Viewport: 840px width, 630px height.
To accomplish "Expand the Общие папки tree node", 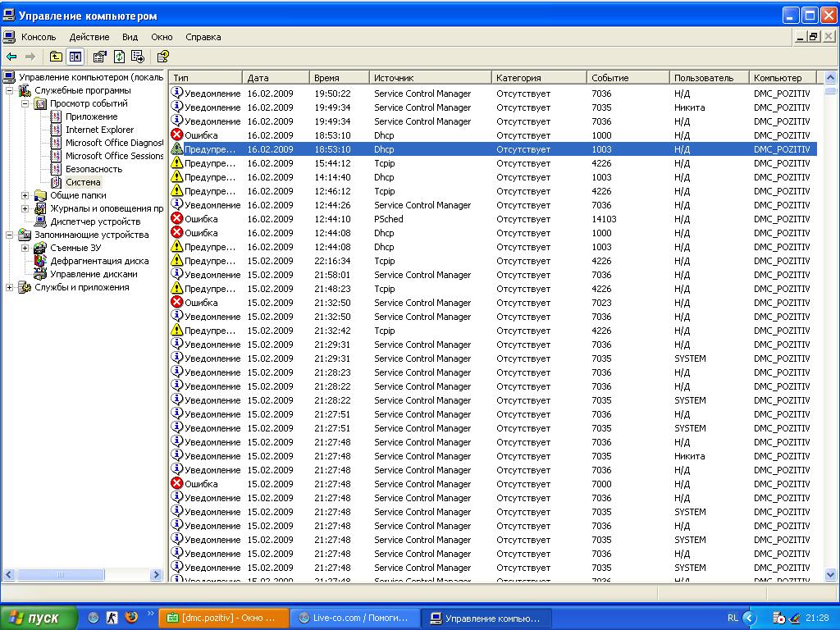I will [x=25, y=195].
